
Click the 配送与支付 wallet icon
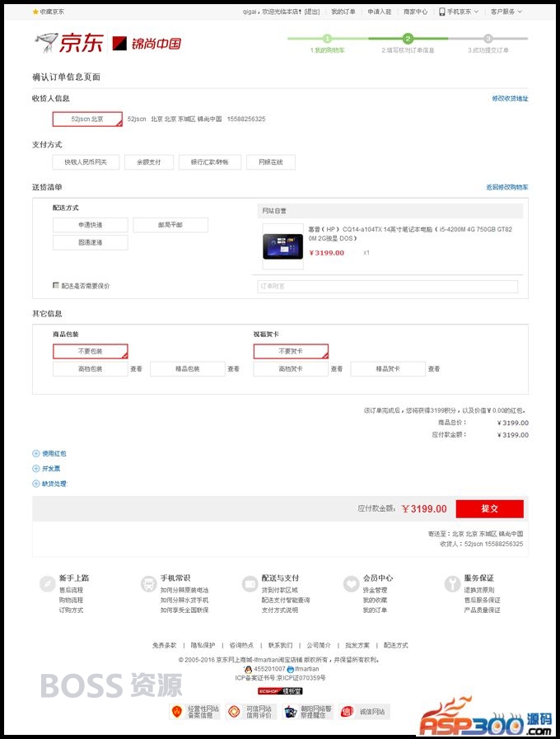(x=250, y=584)
